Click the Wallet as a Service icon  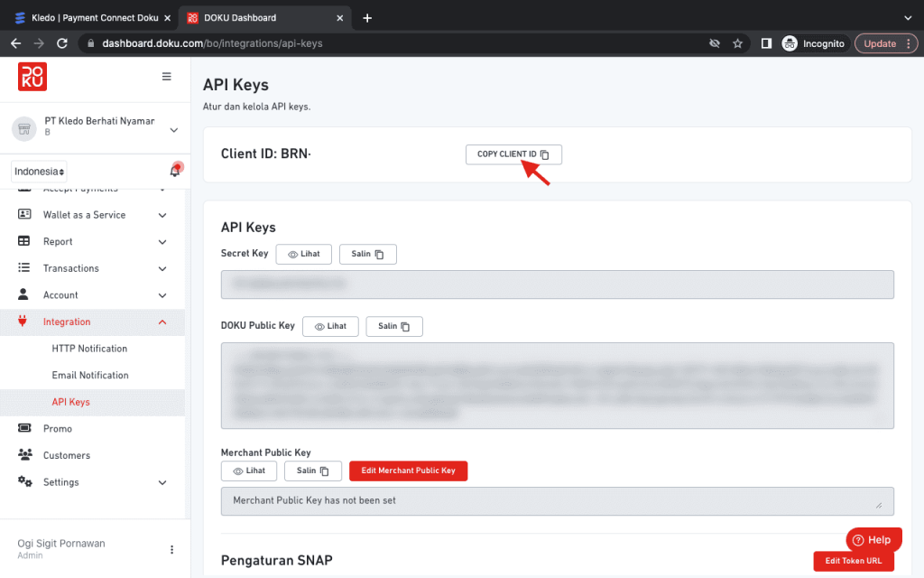coord(24,214)
